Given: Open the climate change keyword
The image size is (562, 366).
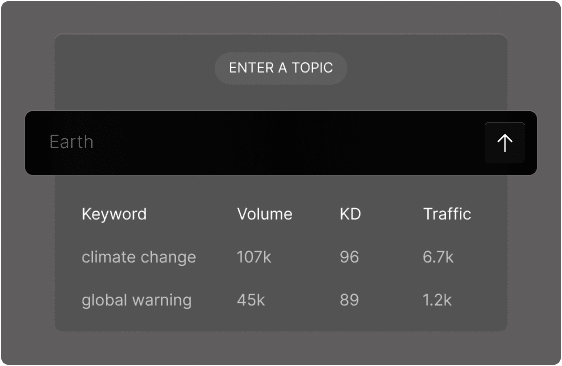Looking at the screenshot, I should 139,257.
